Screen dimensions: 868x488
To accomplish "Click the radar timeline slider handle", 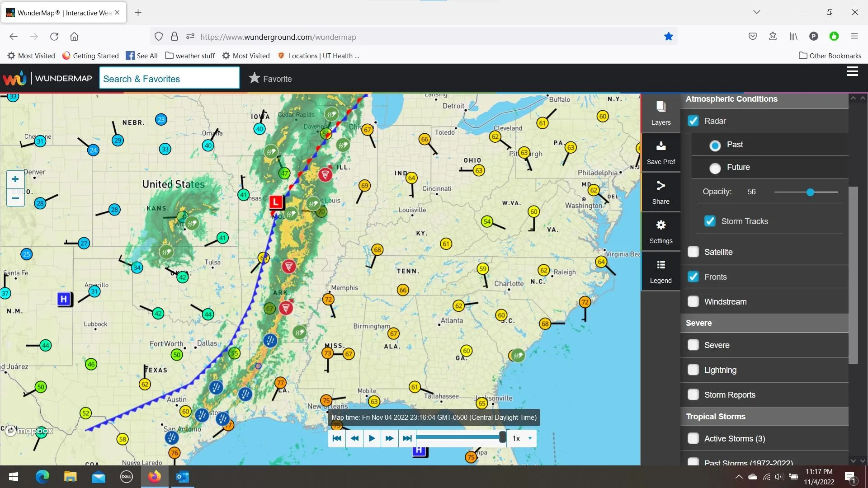I will pos(502,437).
